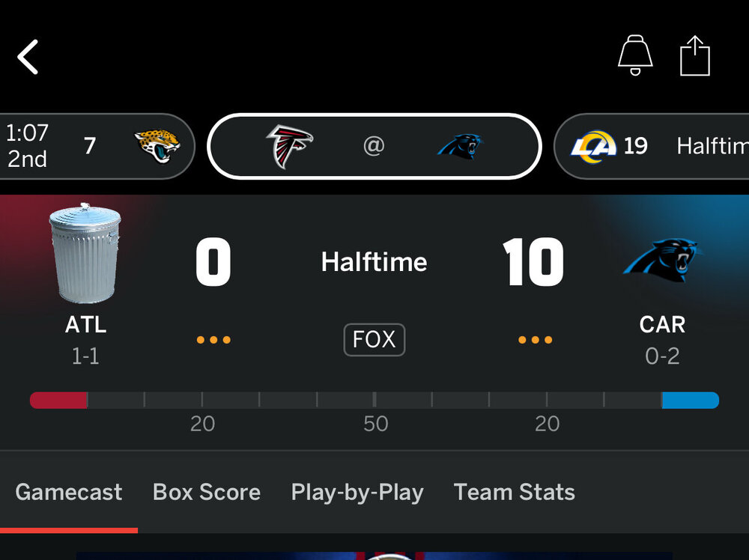Tap the large Carolina Panthers logo
Screen dimensions: 749x560
pos(662,259)
